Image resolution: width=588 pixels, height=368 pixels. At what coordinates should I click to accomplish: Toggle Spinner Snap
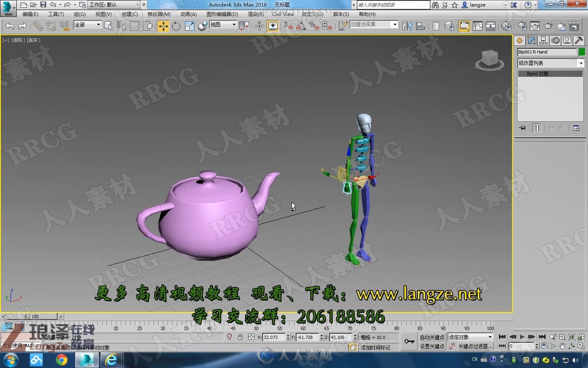tap(327, 26)
